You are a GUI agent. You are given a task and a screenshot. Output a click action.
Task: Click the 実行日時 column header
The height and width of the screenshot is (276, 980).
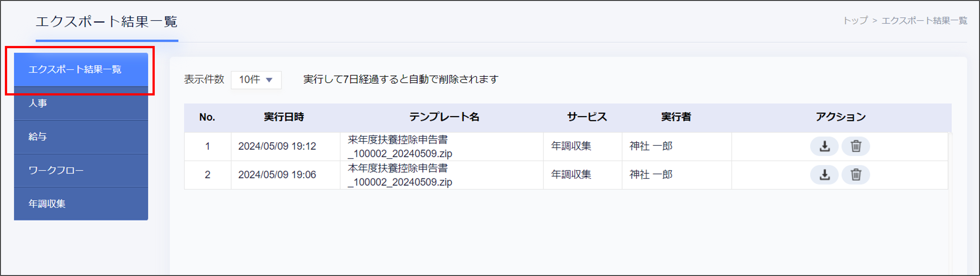284,117
